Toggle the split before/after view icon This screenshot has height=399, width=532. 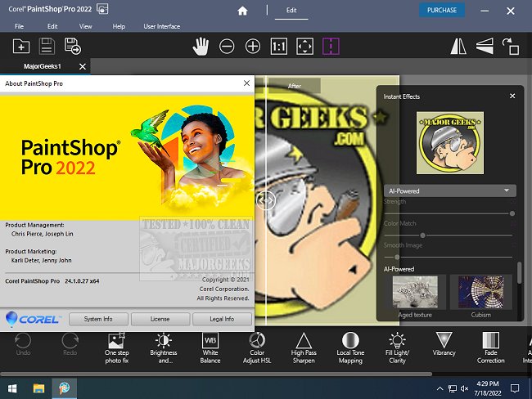pyautogui.click(x=331, y=47)
